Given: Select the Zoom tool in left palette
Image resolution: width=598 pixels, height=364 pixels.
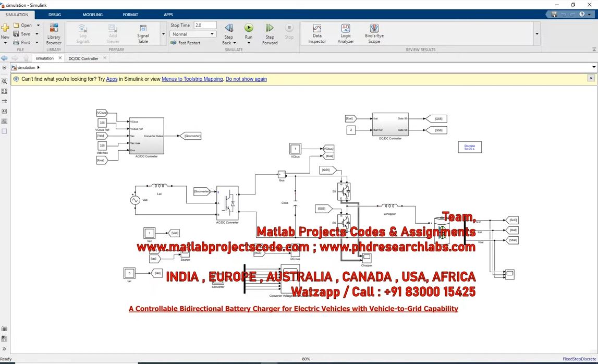Looking at the screenshot, I should point(5,81).
